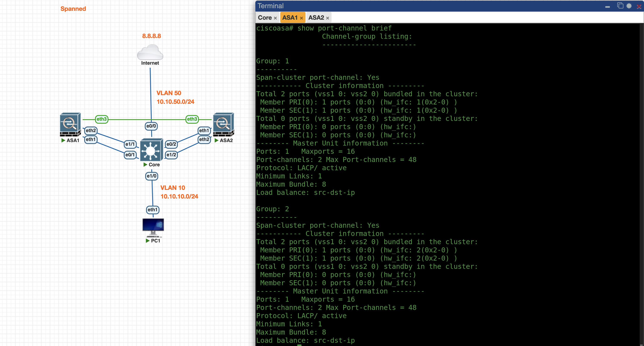Screen dimensions: 644x346
Task: Click the e0/0 interface label on Core
Action: pos(151,126)
